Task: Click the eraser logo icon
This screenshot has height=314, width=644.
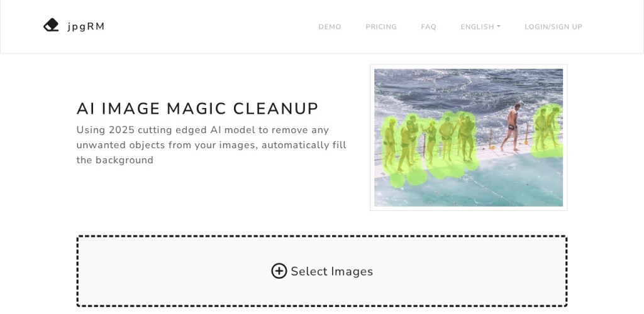Action: point(51,25)
